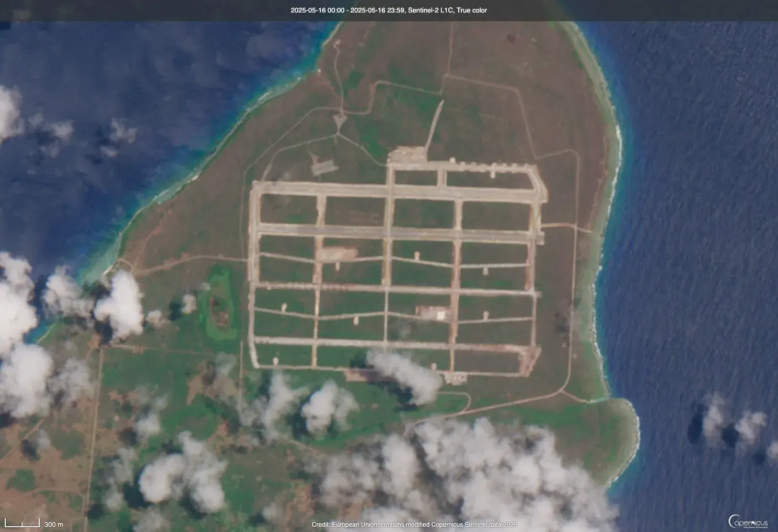Click the white building pad inside the grid
The image size is (778, 532).
pyautogui.click(x=433, y=313)
